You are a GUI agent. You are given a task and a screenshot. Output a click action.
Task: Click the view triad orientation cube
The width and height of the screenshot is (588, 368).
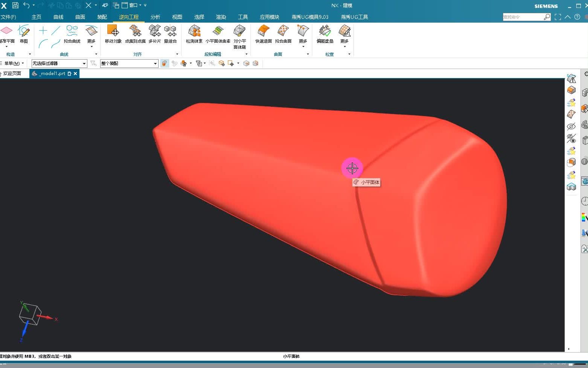(x=30, y=315)
